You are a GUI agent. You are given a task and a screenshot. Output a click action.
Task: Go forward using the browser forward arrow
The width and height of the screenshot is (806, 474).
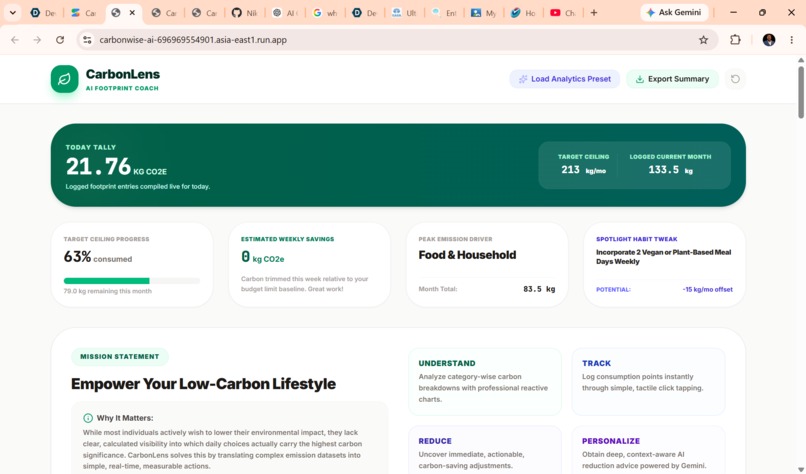tap(37, 40)
